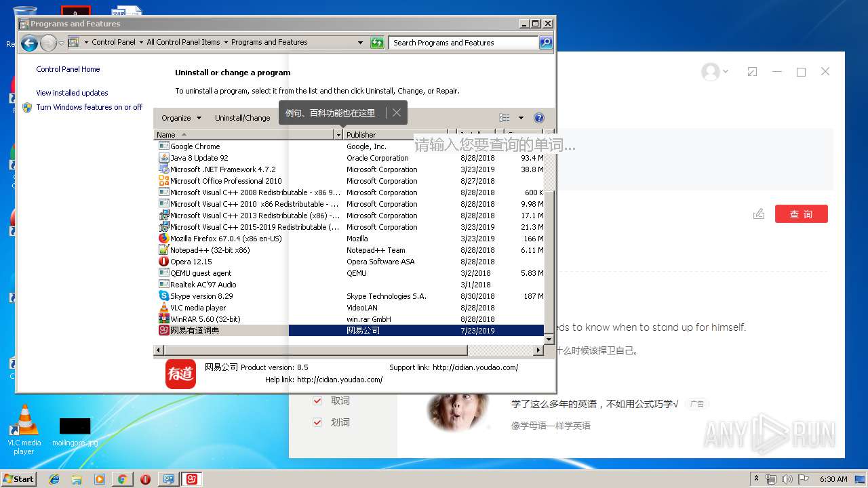This screenshot has width=868, height=488.
Task: Switch to Chrome from taskbar
Action: pyautogui.click(x=122, y=479)
